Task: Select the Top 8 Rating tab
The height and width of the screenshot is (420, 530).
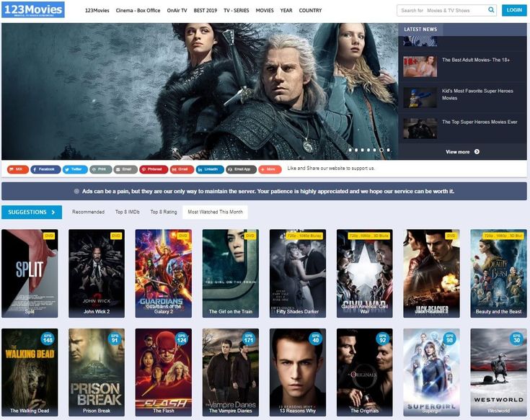Action: (164, 212)
